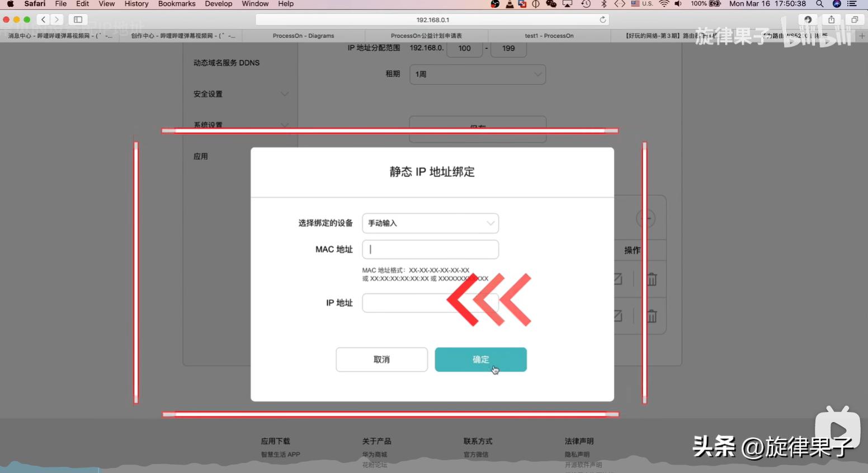
Task: Open the History menu
Action: pyautogui.click(x=136, y=4)
